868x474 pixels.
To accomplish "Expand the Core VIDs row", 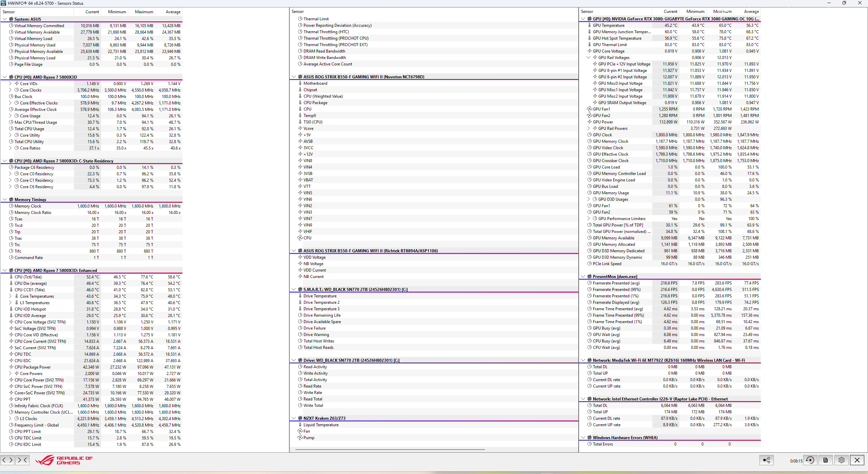I will [10, 84].
